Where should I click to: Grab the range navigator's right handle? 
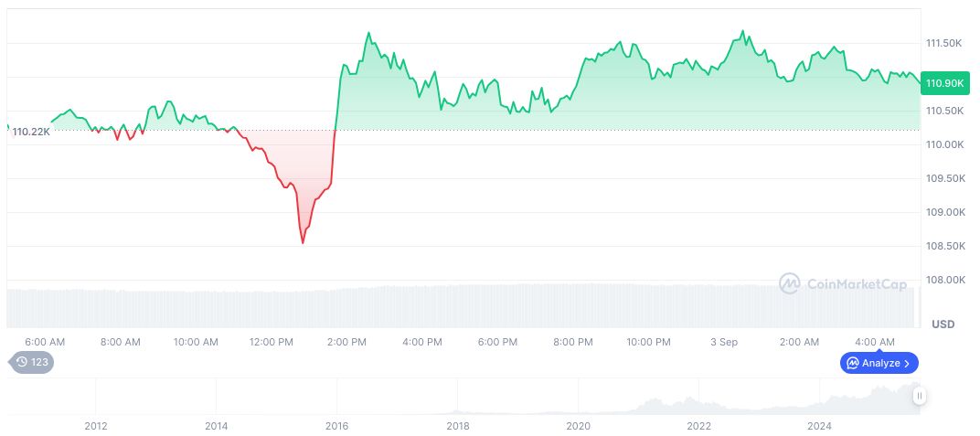[919, 396]
